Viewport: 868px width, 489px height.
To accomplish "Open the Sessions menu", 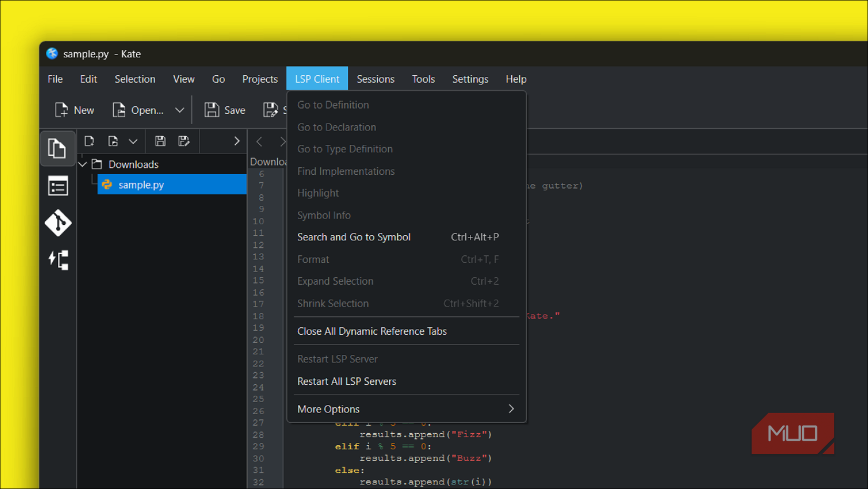I will click(376, 79).
